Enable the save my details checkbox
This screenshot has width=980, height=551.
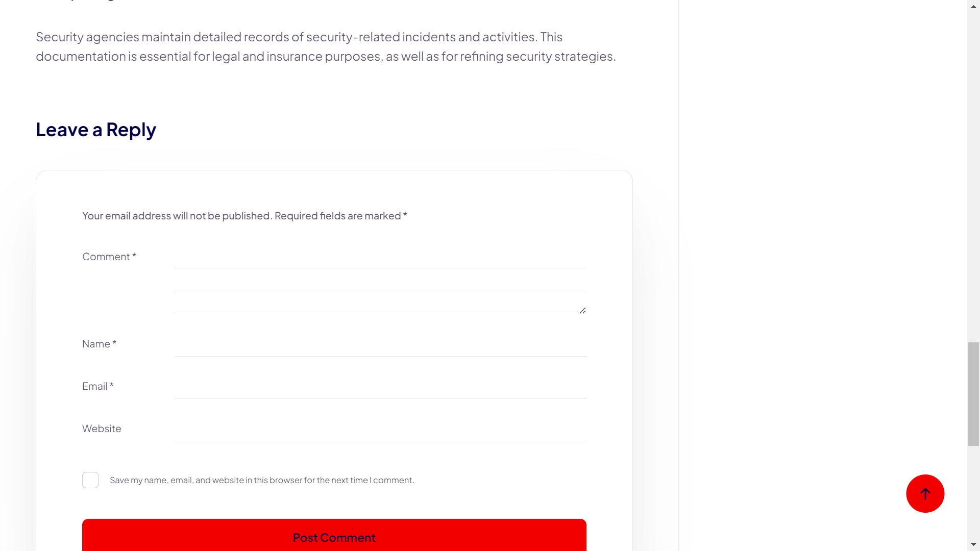click(x=90, y=480)
